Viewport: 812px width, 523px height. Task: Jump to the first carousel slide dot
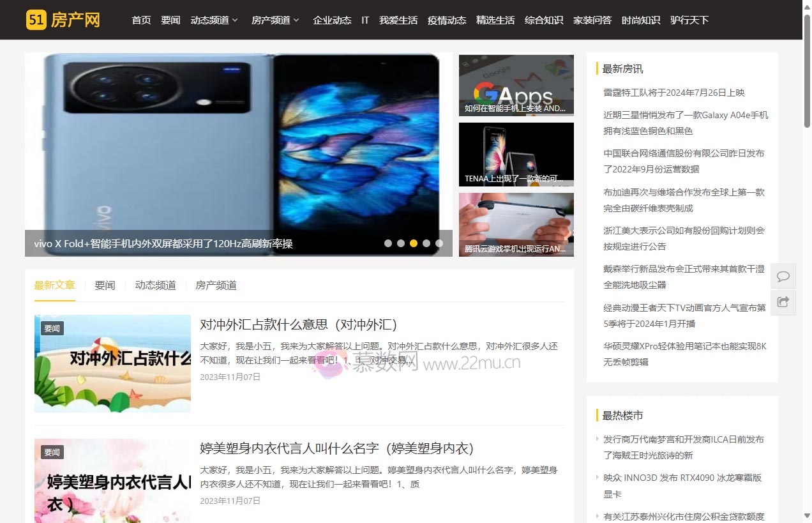pyautogui.click(x=388, y=243)
